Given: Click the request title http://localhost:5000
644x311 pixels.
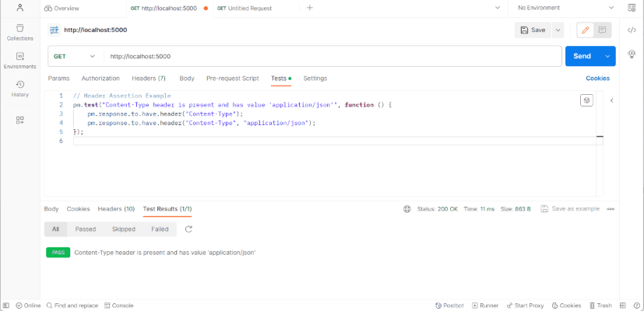Looking at the screenshot, I should tap(95, 30).
